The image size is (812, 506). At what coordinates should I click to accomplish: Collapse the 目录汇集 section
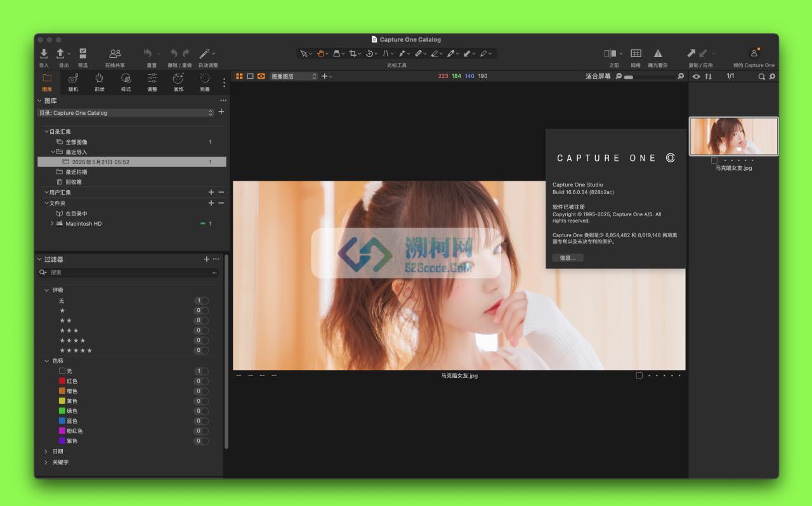(46, 131)
